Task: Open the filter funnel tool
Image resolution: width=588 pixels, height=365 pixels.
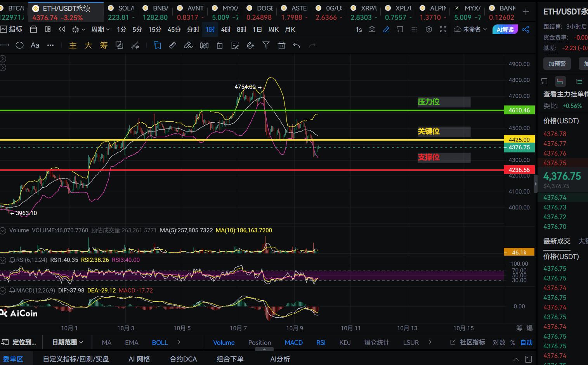Action: (266, 45)
